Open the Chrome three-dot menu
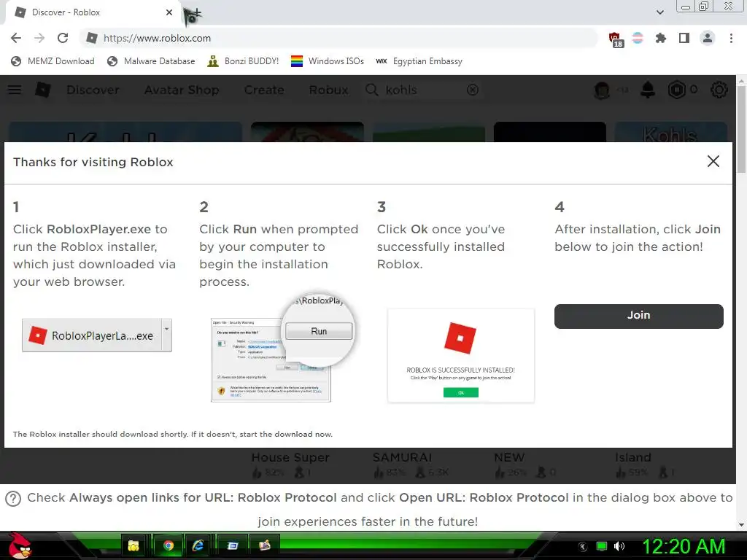The image size is (747, 560). [731, 38]
